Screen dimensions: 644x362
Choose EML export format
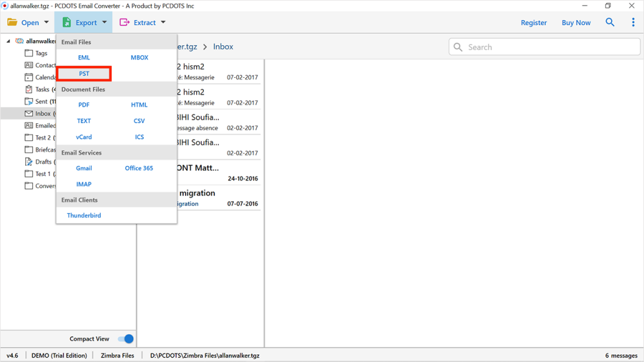click(x=84, y=57)
